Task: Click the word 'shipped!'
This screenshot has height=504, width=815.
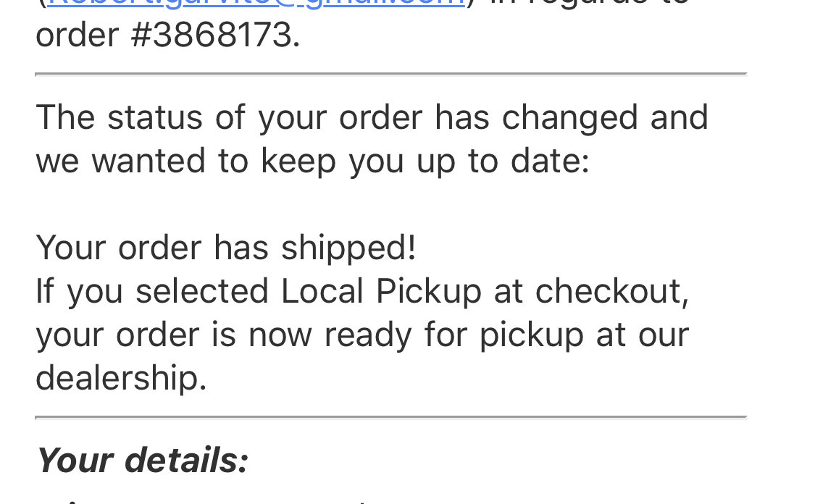Action: [348, 248]
